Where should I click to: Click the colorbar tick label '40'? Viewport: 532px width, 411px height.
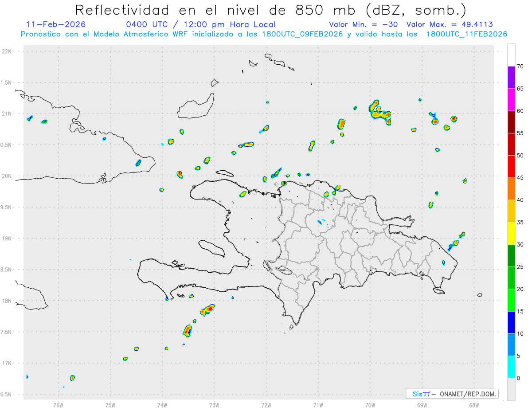point(520,200)
